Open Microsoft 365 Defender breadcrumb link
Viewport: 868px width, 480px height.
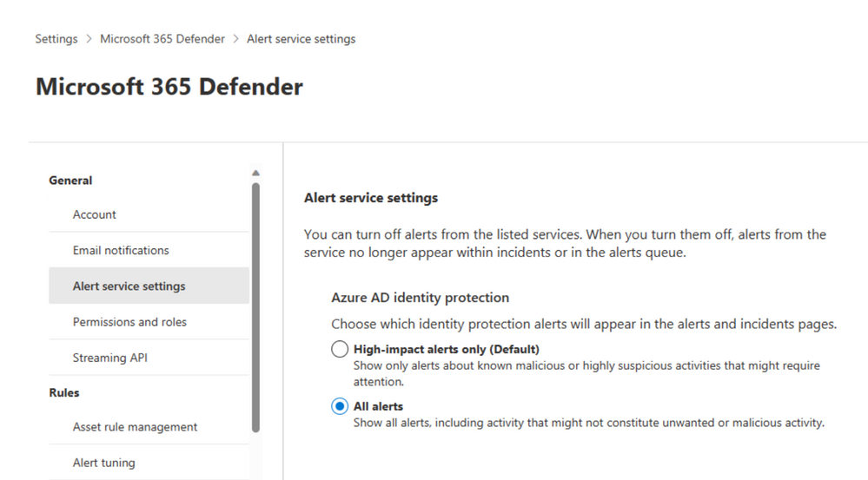tap(162, 39)
